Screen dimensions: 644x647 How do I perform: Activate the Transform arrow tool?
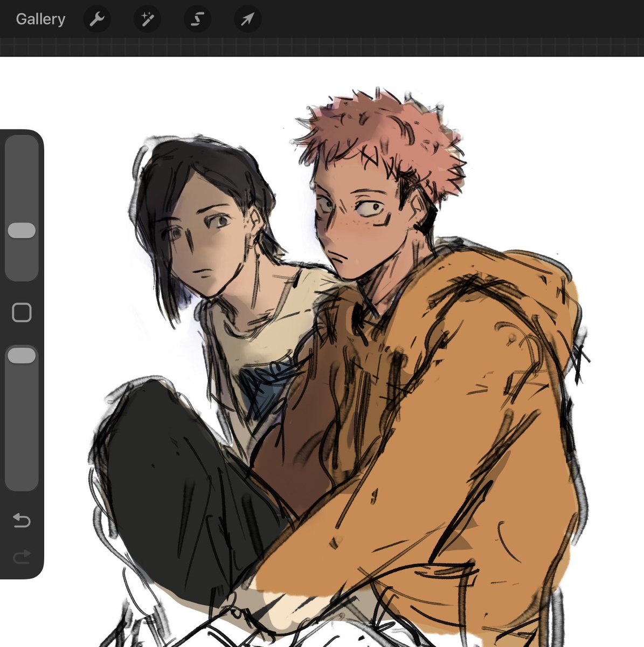[247, 19]
